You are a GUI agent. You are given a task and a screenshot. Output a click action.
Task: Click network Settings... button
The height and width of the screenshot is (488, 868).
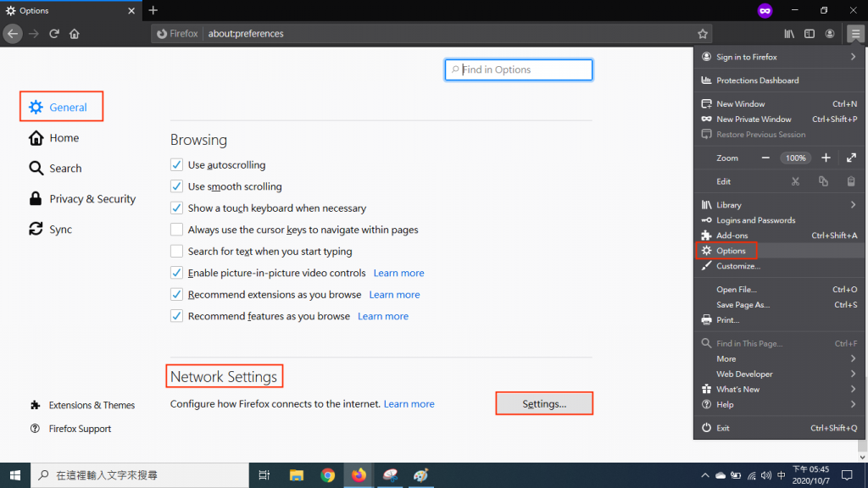tap(544, 404)
